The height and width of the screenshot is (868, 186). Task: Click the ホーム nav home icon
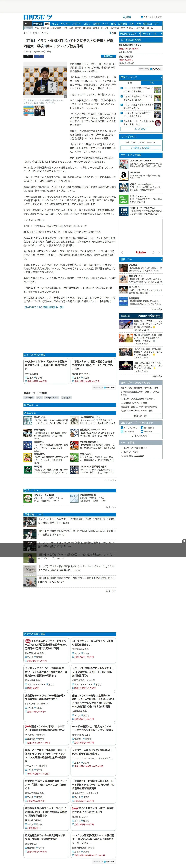[x=28, y=24]
